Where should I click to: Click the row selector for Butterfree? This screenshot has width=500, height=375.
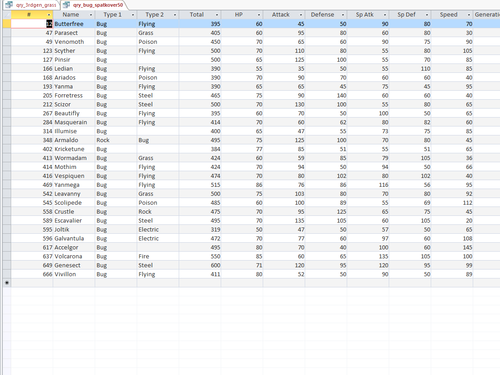tap(7, 24)
